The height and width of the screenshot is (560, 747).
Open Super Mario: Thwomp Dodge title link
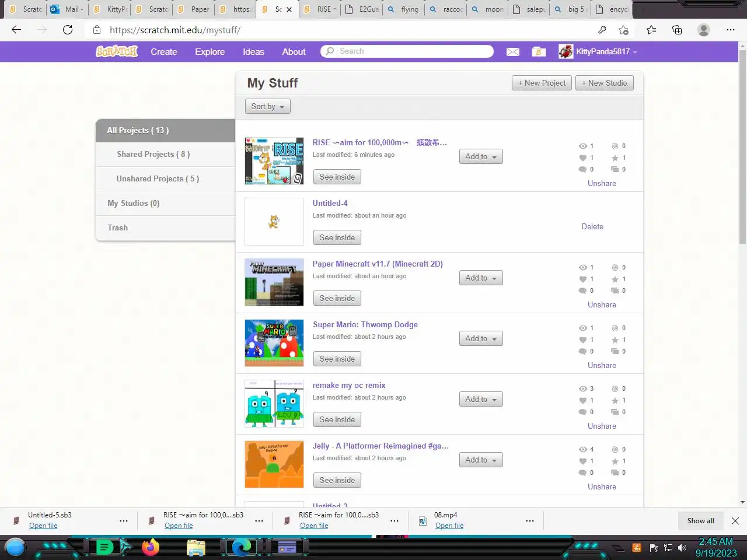365,324
